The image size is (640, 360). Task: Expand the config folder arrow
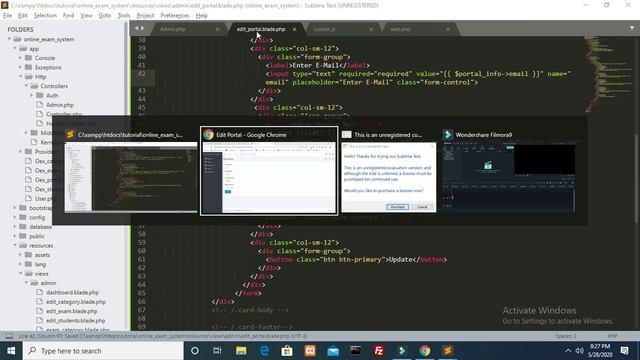pos(15,217)
